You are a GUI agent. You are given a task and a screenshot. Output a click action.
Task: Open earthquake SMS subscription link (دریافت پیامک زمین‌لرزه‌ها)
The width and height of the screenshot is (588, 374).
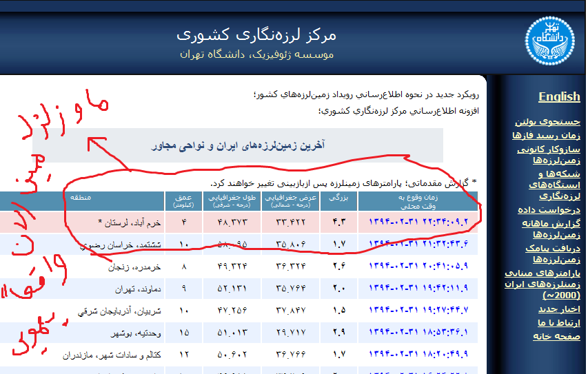(x=553, y=253)
